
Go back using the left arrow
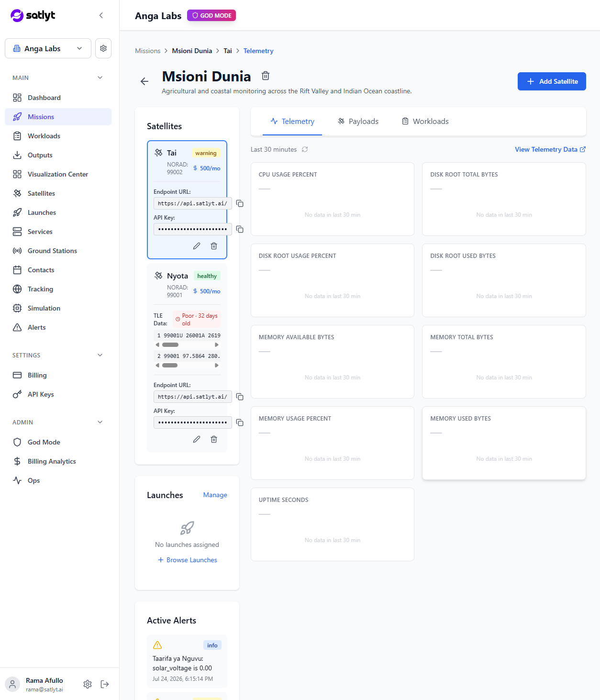click(144, 81)
